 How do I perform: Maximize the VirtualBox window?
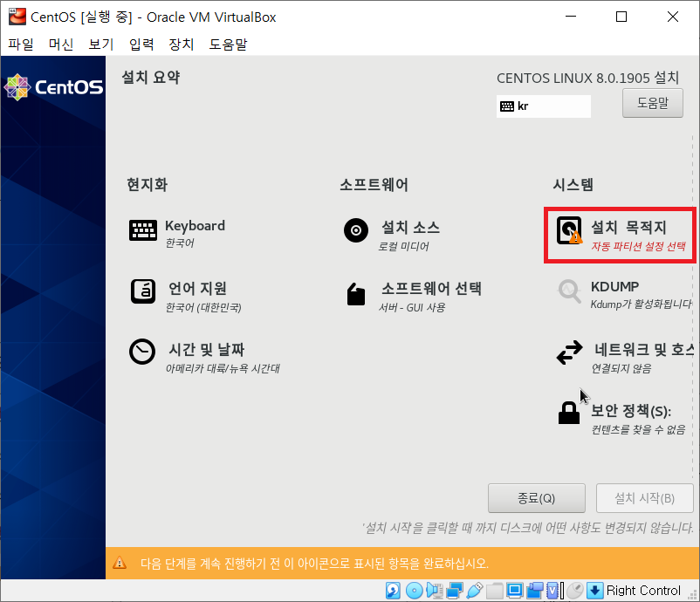(x=621, y=17)
